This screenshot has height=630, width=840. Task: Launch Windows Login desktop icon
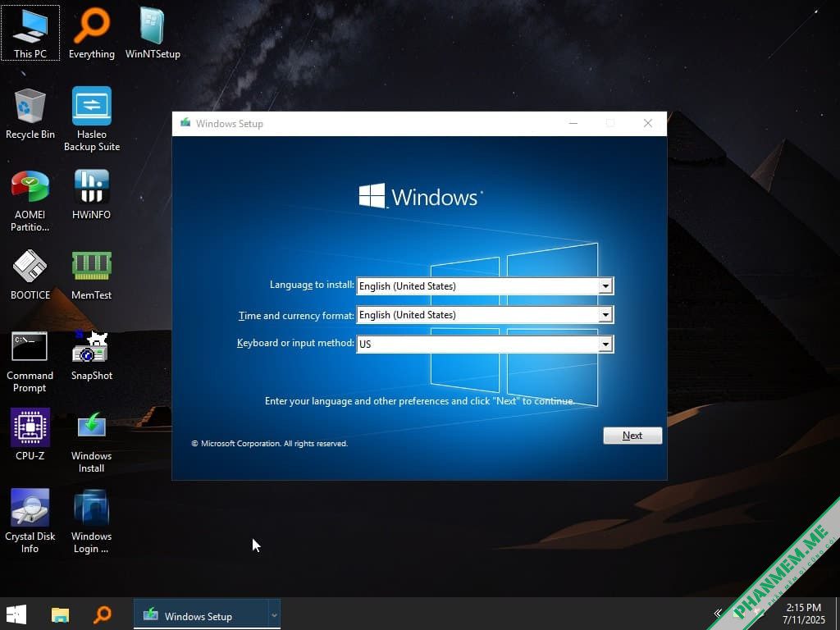pos(92,521)
